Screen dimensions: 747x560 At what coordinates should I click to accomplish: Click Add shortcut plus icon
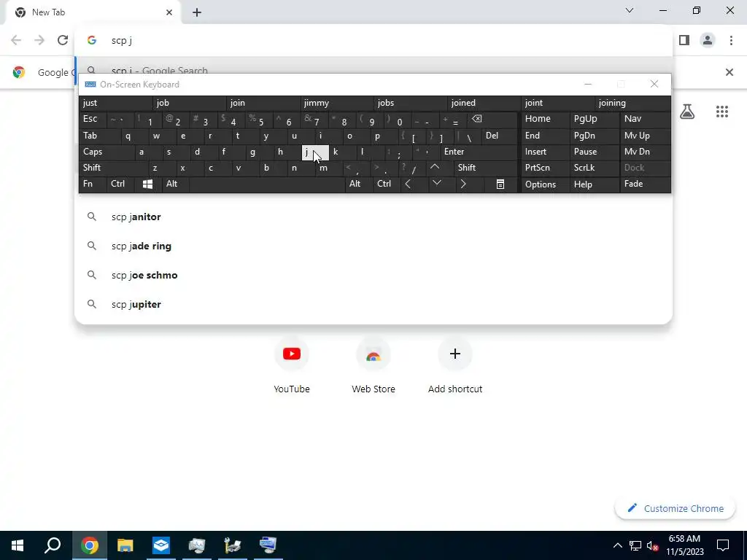click(455, 354)
